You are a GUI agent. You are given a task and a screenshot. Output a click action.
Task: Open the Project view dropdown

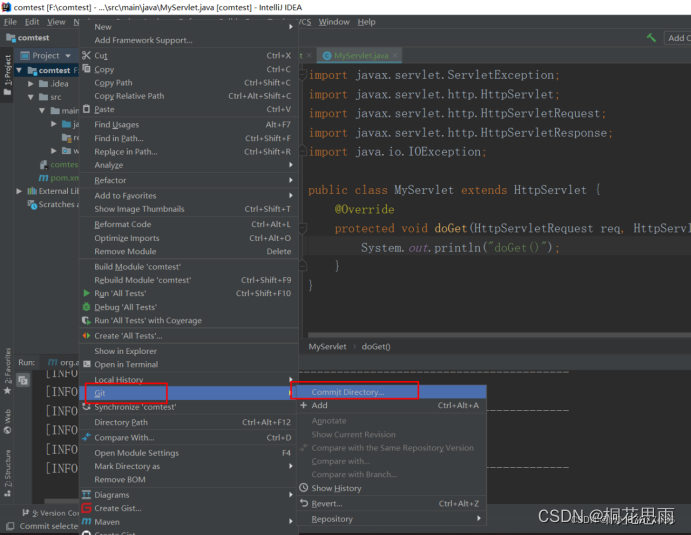click(68, 56)
